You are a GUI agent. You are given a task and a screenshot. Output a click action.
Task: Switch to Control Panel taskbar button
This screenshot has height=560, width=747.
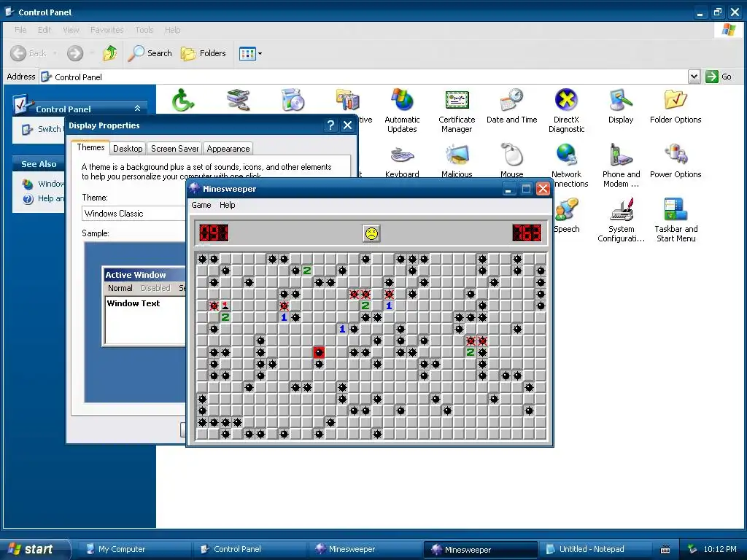point(249,549)
